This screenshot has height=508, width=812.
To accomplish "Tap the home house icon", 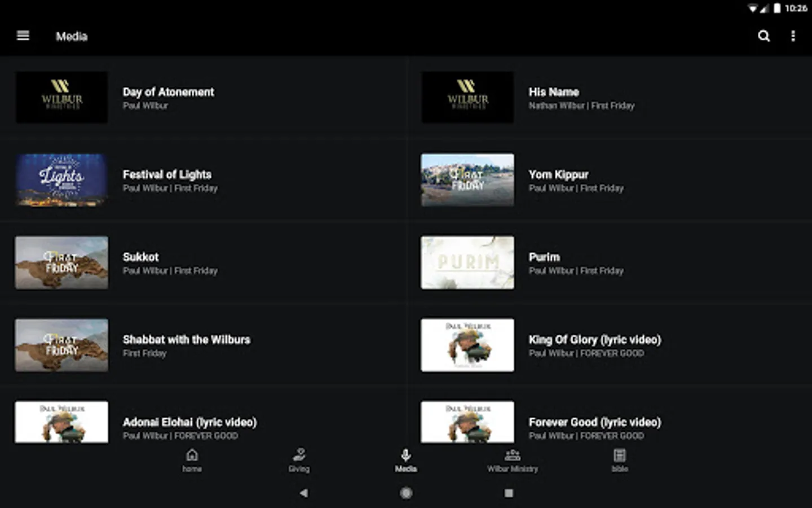I will (x=192, y=455).
